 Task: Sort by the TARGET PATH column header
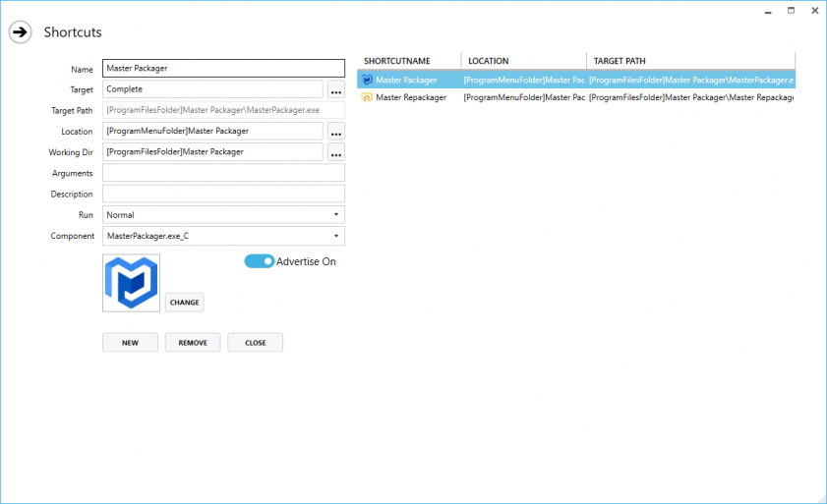(x=691, y=61)
